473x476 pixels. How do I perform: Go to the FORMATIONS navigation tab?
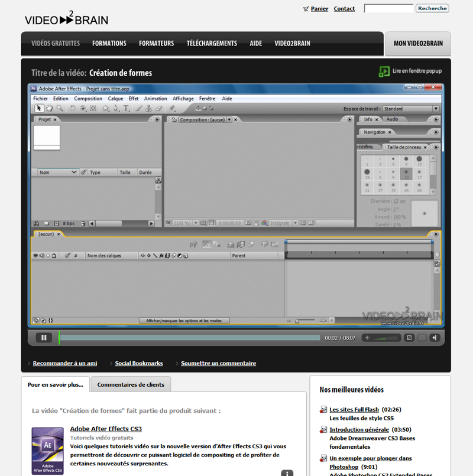[x=109, y=43]
